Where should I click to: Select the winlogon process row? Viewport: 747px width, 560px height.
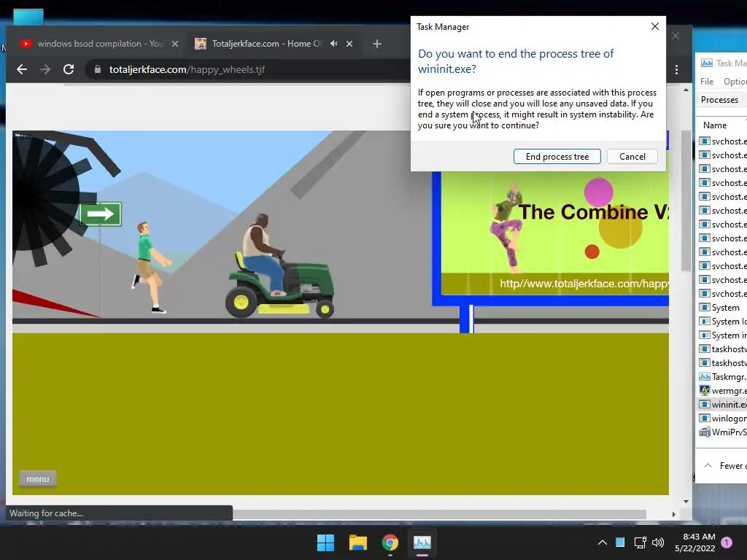(x=722, y=418)
